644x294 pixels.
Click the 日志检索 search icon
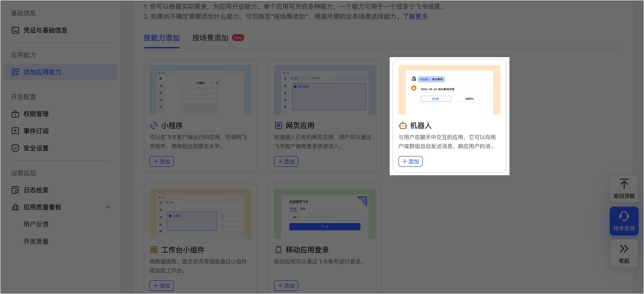tap(15, 190)
